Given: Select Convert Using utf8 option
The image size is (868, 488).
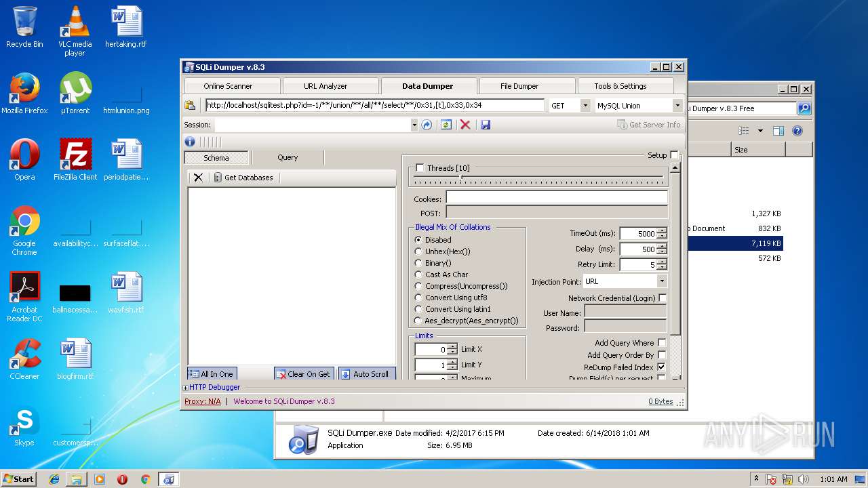Looking at the screenshot, I should (418, 298).
